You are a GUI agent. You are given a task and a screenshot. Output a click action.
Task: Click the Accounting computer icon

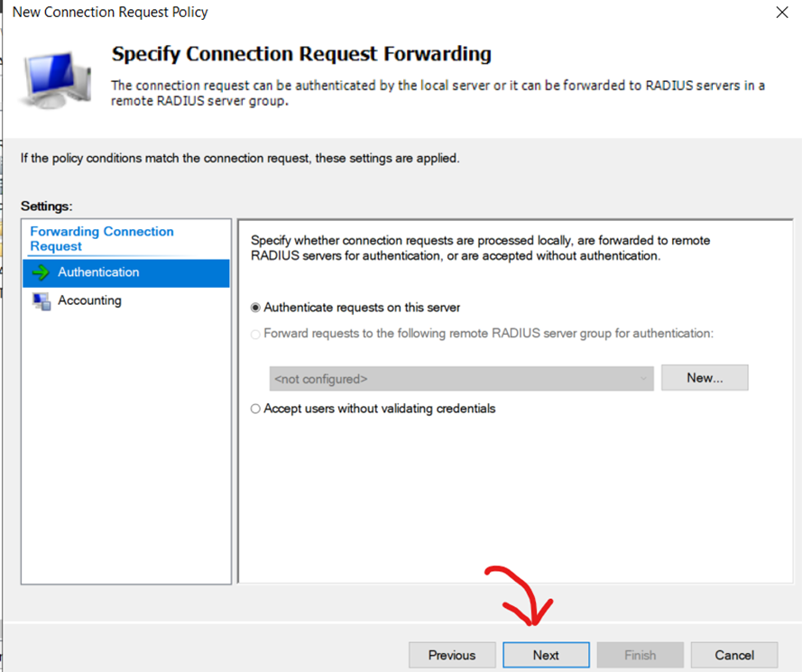click(x=41, y=300)
